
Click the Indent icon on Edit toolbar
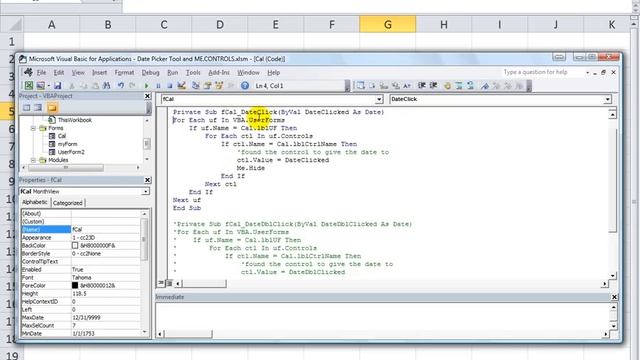[422, 85]
